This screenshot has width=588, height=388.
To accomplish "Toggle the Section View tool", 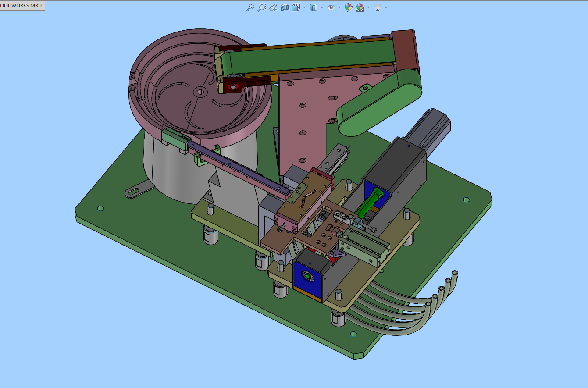I will pos(284,7).
